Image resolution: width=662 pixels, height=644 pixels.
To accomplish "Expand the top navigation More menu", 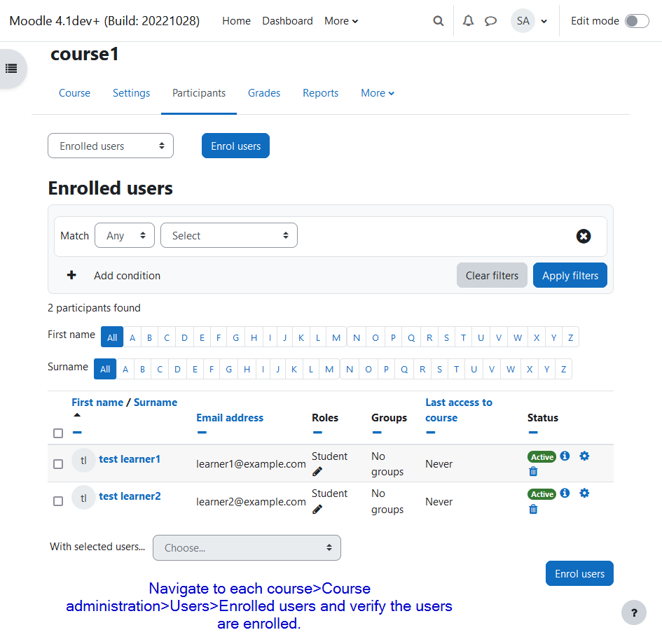I will coord(341,21).
